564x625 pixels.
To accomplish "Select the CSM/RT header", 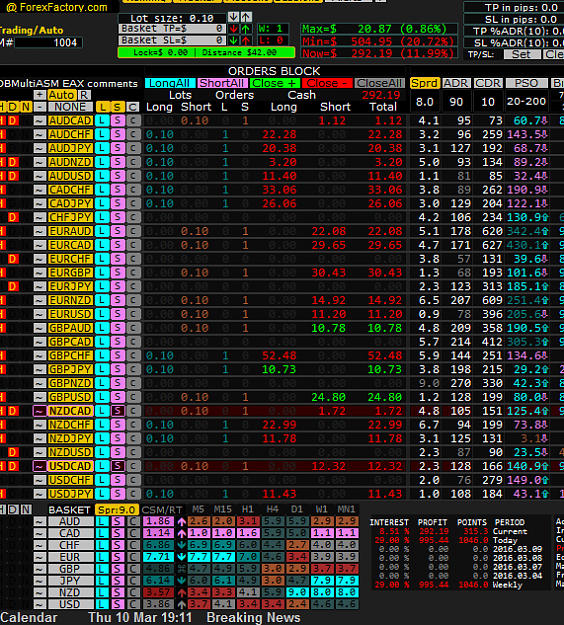I will [162, 509].
